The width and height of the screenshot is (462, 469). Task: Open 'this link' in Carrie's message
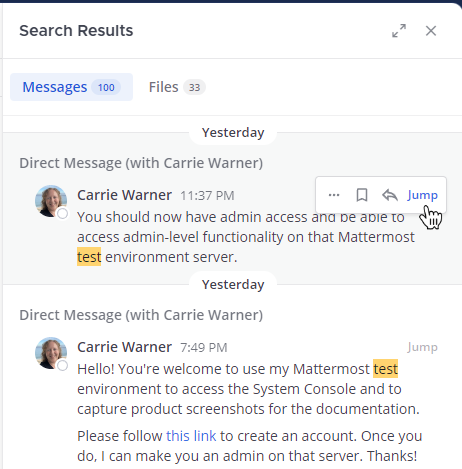191,436
